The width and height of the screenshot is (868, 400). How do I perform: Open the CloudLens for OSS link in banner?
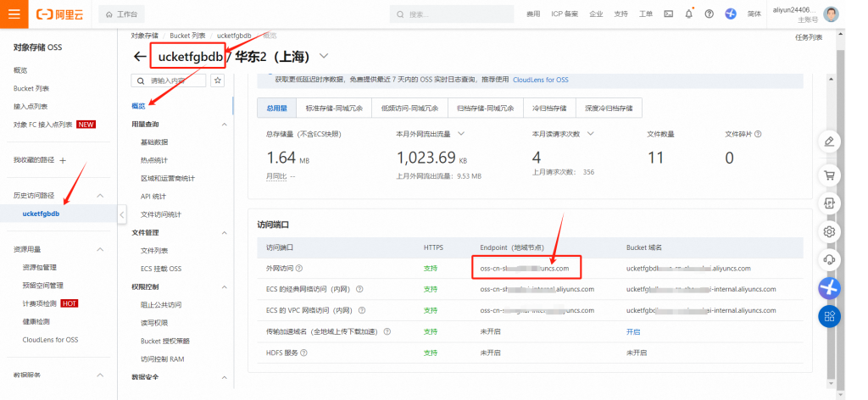point(540,80)
